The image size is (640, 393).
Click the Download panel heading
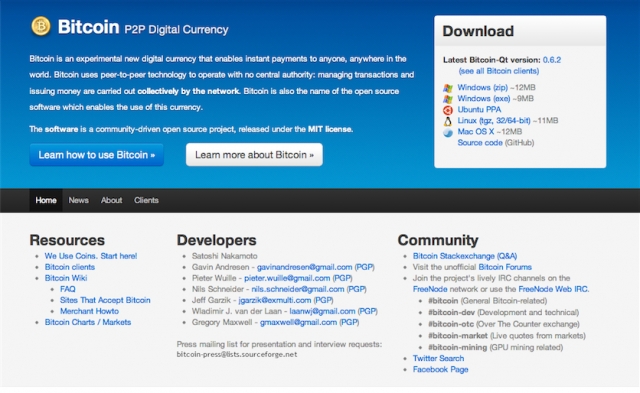[478, 31]
